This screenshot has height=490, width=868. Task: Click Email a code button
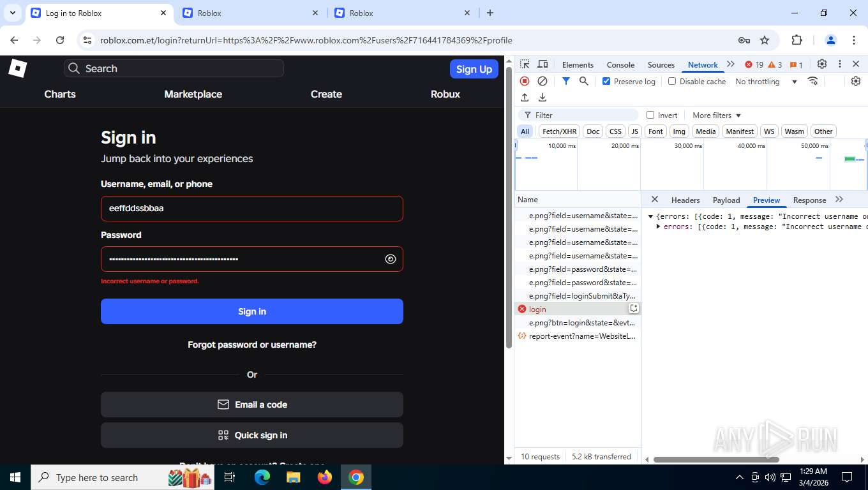pyautogui.click(x=252, y=405)
